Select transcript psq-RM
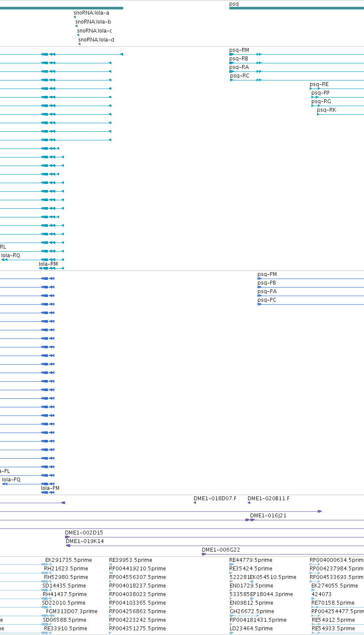 (x=239, y=50)
